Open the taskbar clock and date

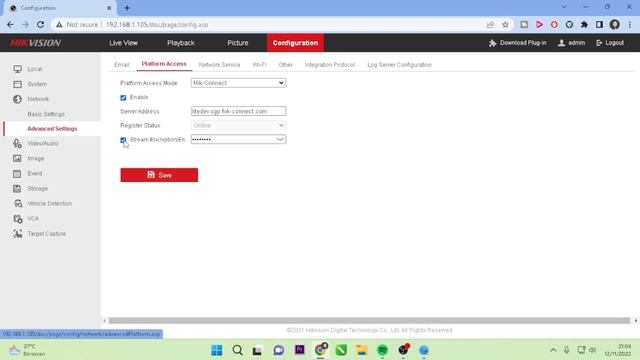pyautogui.click(x=618, y=350)
